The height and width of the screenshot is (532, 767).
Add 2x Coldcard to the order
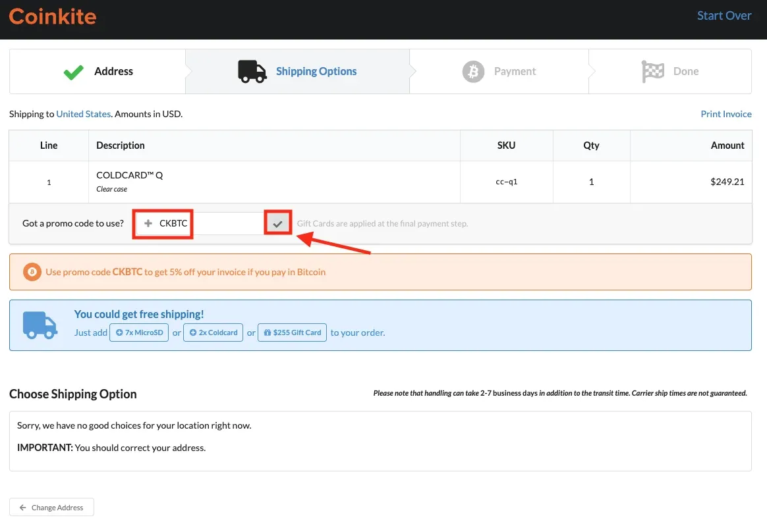point(213,332)
